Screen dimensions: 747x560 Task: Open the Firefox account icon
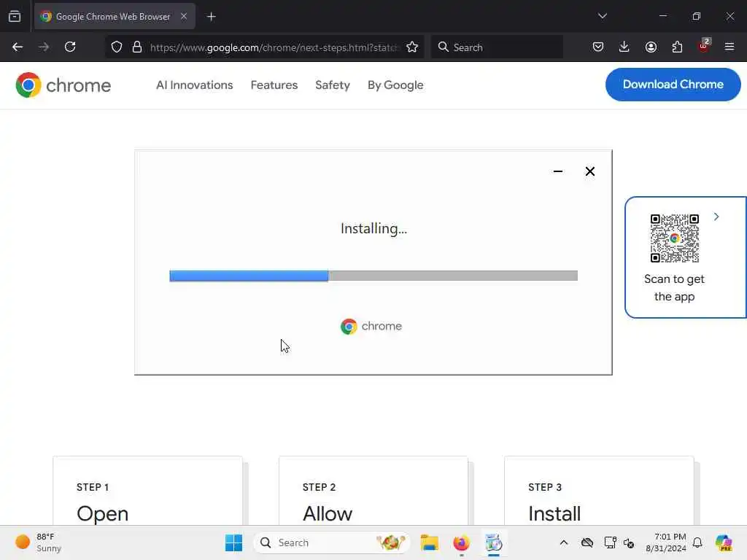click(651, 47)
